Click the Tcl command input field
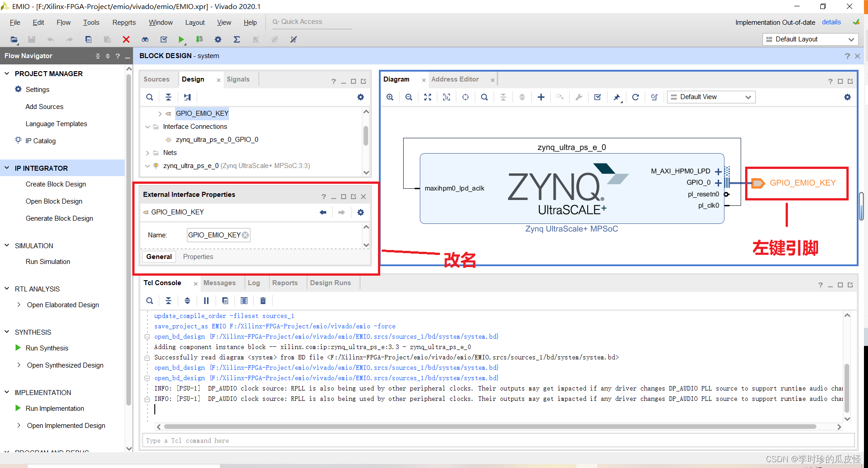Image resolution: width=868 pixels, height=468 pixels. pyautogui.click(x=498, y=441)
